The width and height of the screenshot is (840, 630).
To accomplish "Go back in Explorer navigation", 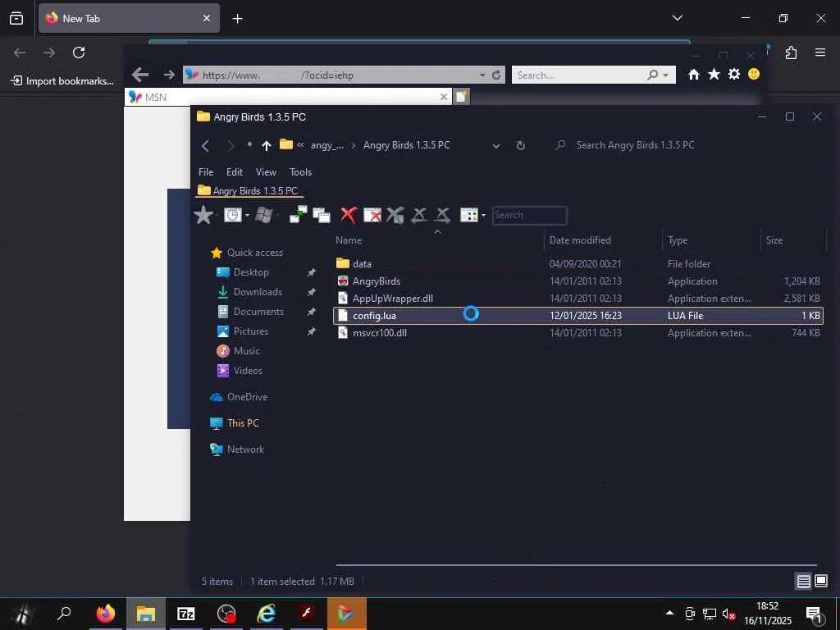I will click(205, 145).
